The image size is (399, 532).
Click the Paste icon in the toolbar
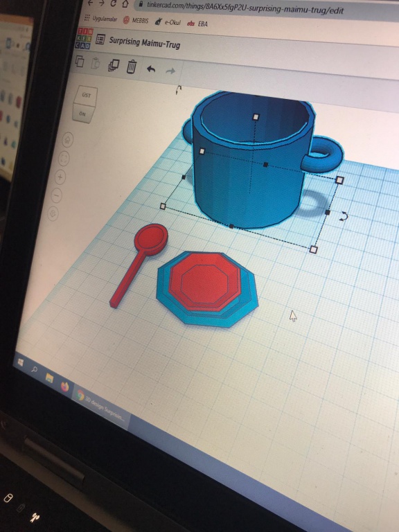point(96,64)
